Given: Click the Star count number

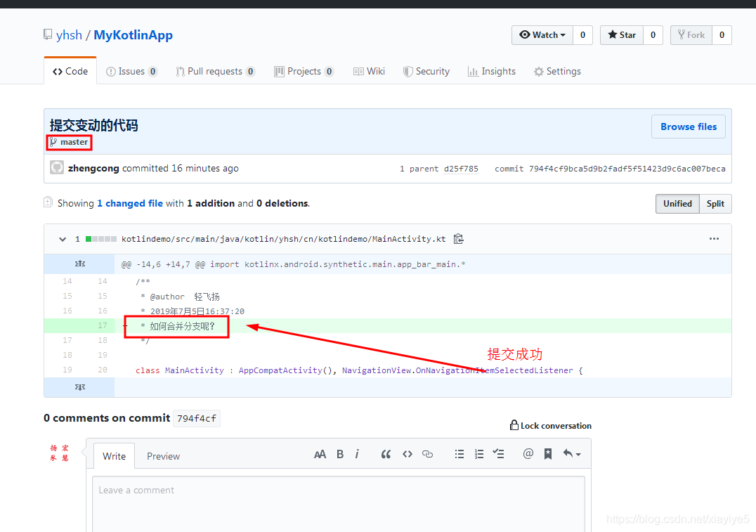Looking at the screenshot, I should [653, 34].
